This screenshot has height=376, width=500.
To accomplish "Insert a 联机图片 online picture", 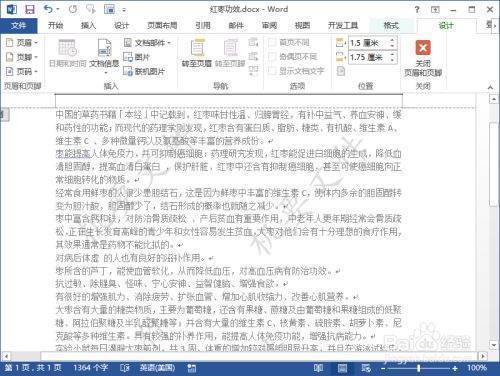I will click(144, 71).
